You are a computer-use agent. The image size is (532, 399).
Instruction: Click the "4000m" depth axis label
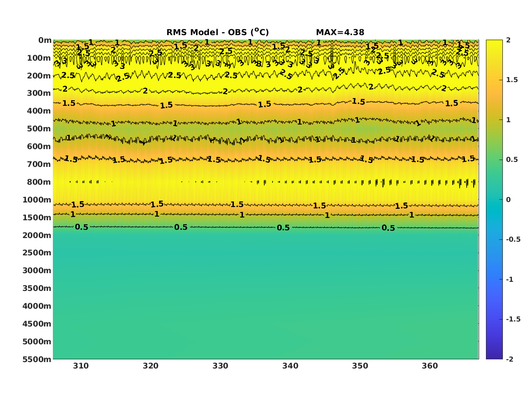[37, 306]
